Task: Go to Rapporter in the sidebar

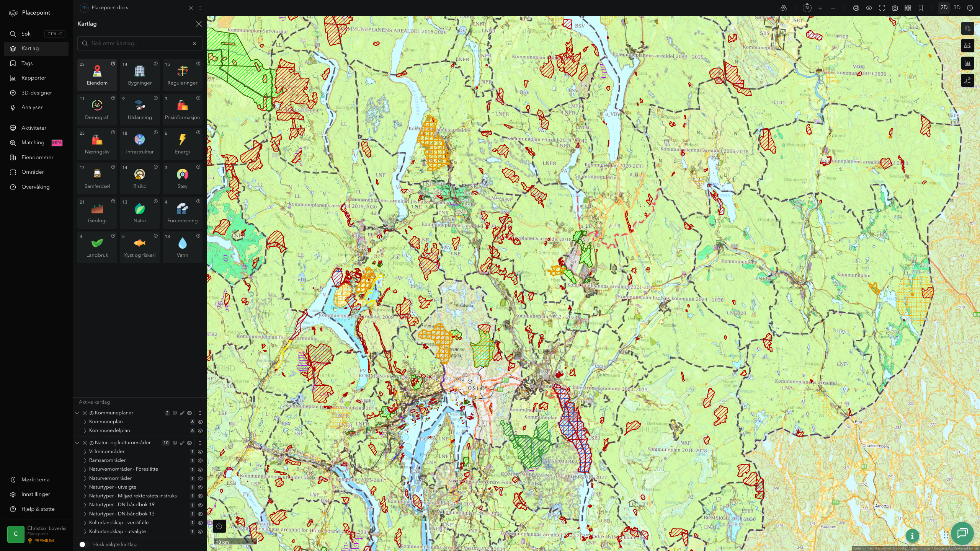Action: (x=36, y=78)
